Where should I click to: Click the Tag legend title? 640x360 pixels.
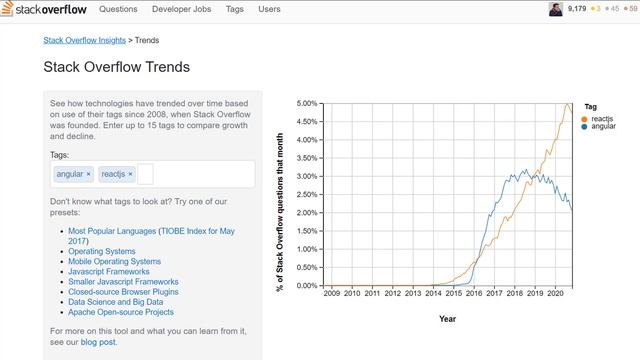click(x=591, y=107)
